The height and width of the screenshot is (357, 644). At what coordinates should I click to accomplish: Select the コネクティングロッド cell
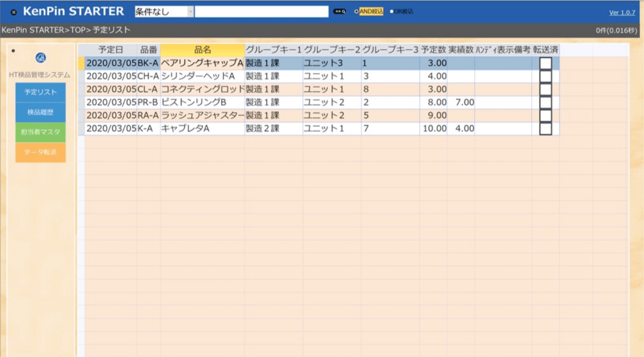pyautogui.click(x=203, y=89)
